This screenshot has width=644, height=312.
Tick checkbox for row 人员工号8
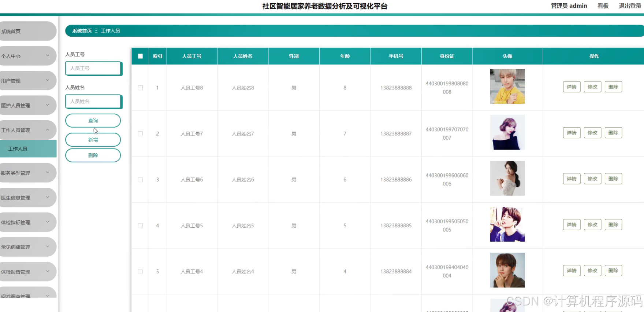click(x=140, y=88)
